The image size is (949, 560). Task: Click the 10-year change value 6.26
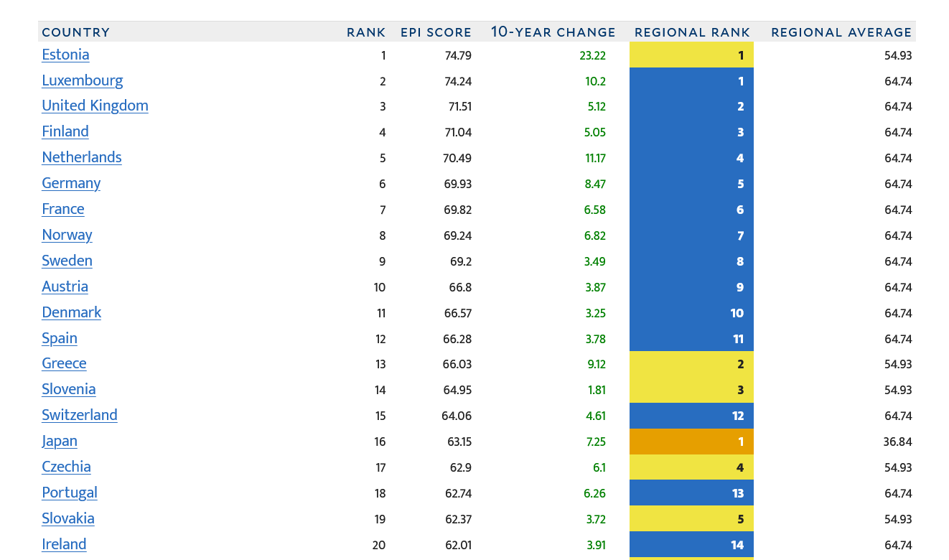(x=595, y=494)
